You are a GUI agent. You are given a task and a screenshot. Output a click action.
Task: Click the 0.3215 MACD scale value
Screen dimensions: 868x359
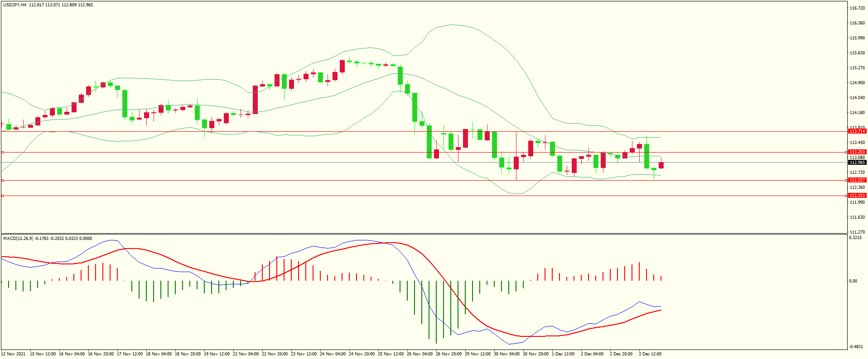[x=856, y=238]
